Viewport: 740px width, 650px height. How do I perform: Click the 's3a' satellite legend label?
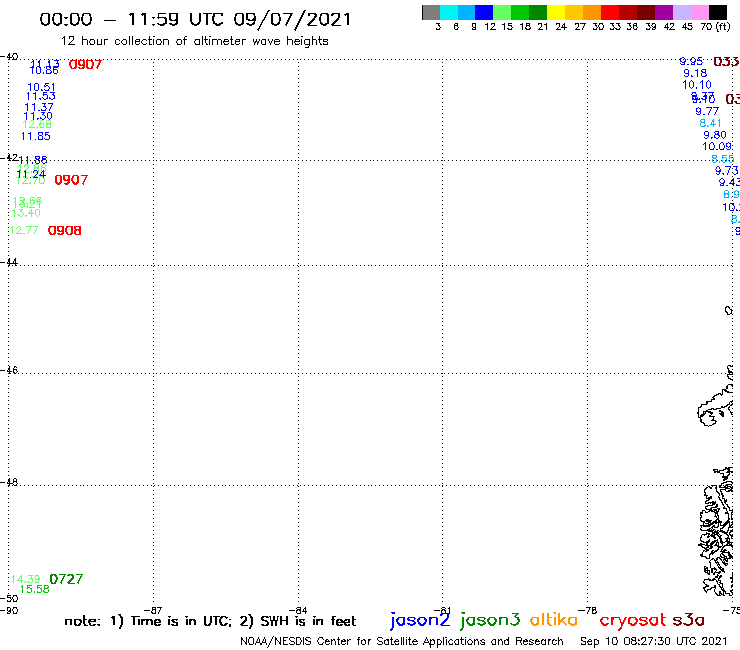(688, 620)
